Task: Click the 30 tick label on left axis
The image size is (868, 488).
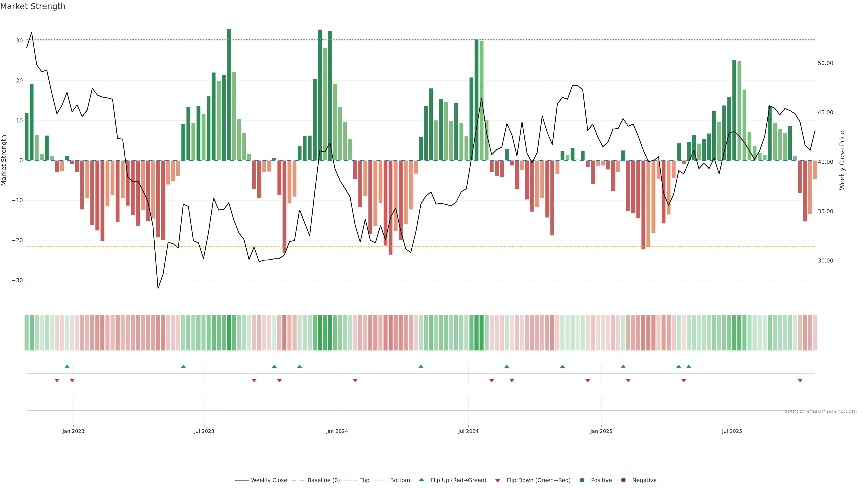Action: point(19,40)
